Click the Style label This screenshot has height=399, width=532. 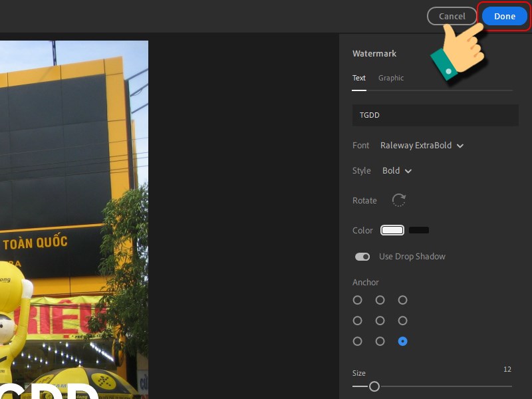tap(361, 171)
